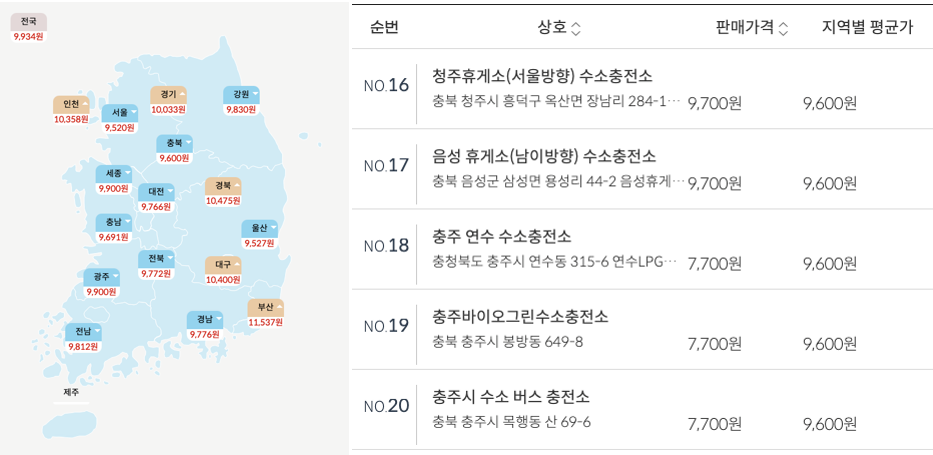Select the 세종 region marker
This screenshot has height=455, width=933.
tap(113, 173)
